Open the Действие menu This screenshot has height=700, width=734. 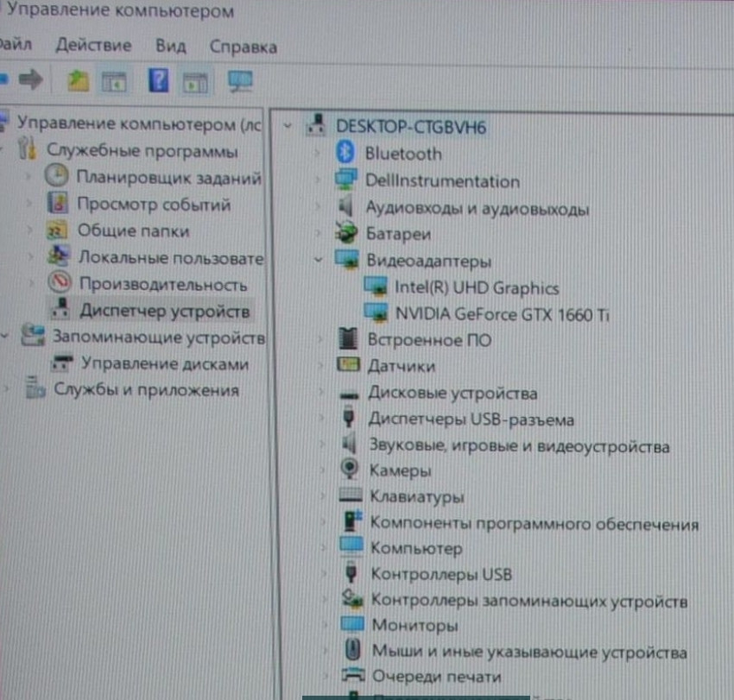click(96, 47)
